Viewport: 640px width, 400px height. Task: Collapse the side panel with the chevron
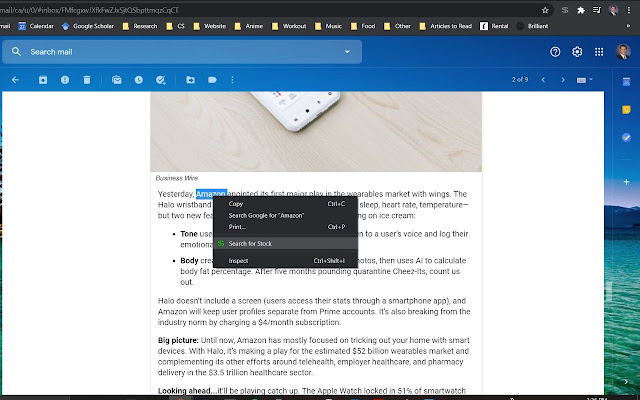coord(626,382)
